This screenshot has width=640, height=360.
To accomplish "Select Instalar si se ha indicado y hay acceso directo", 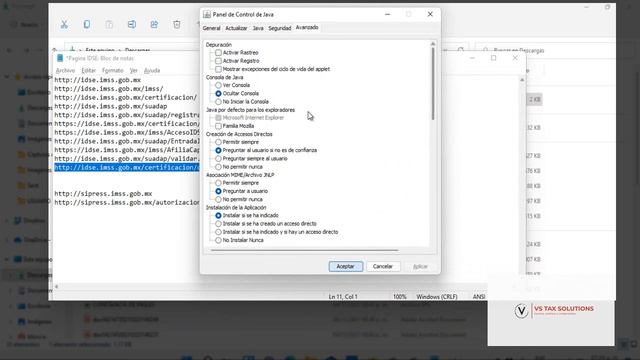I will click(x=218, y=232).
